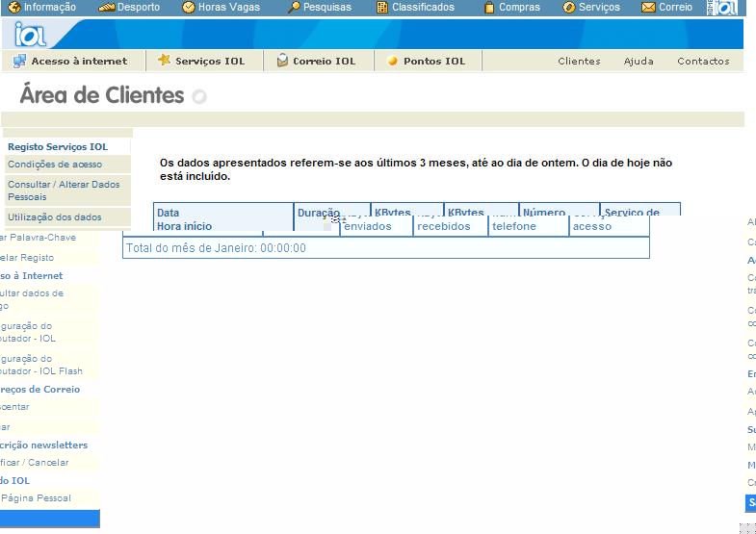Open Utilização dos dados in sidebar

(55, 217)
